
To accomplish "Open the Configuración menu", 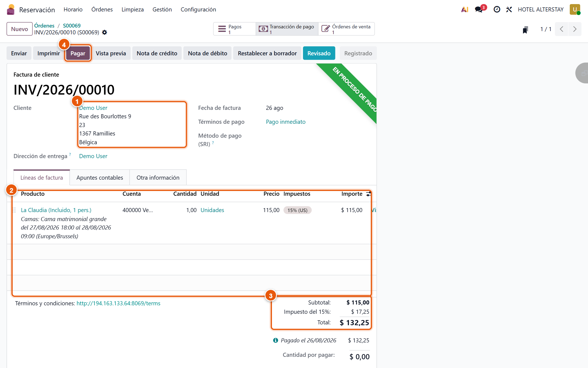I will (x=198, y=10).
